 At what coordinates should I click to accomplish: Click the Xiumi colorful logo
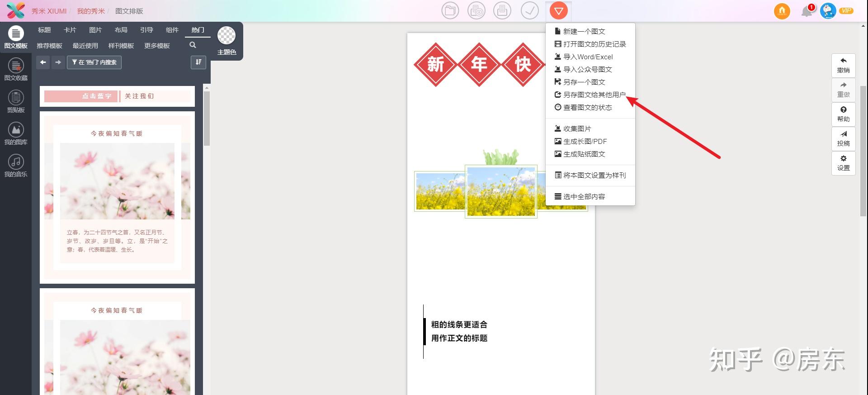[16, 10]
